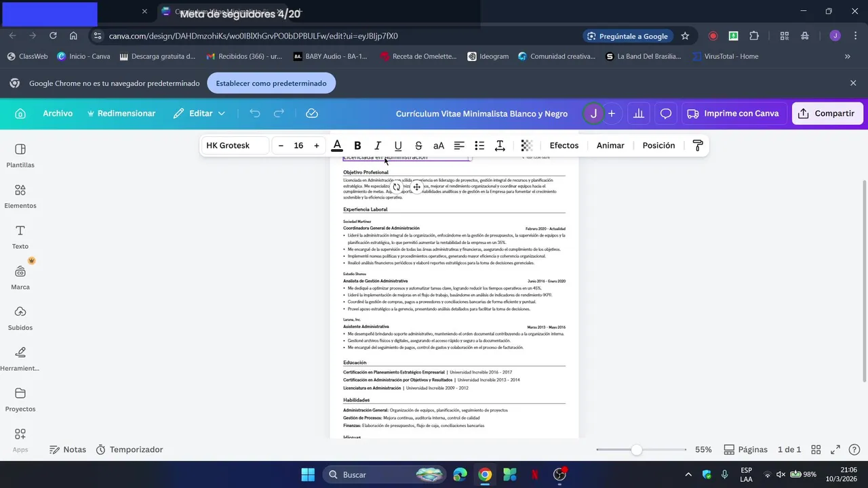868x488 pixels.
Task: Toggle italic text formatting
Action: [x=378, y=146]
